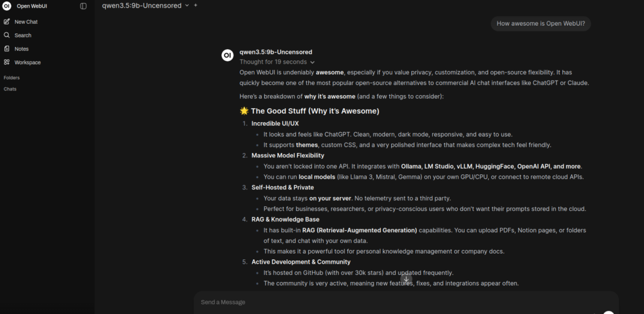Click the bold 'Ollama, LM Studio, vLLM' text
The height and width of the screenshot is (314, 644).
[437, 166]
